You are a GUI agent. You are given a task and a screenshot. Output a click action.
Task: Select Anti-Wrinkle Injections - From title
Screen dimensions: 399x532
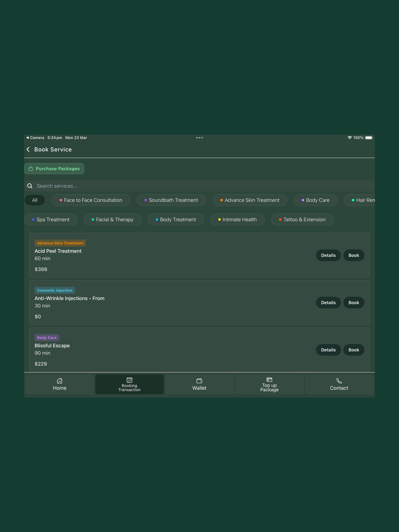pos(70,298)
